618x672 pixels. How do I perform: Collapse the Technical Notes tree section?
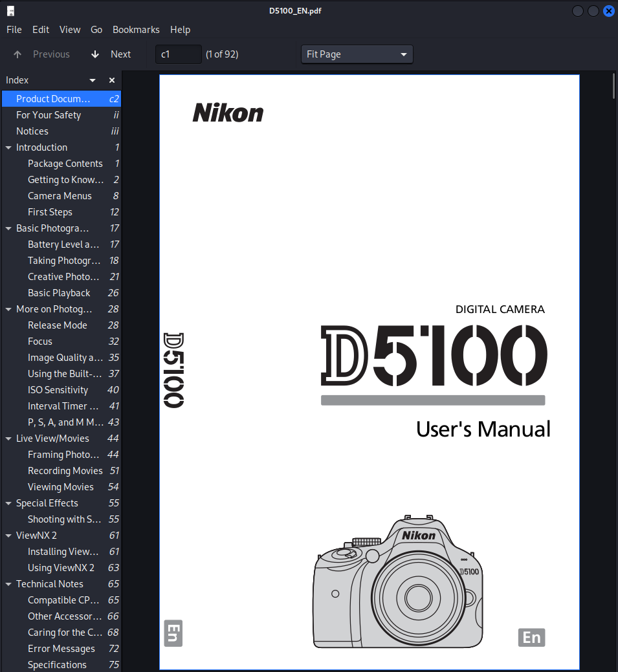[x=8, y=583]
